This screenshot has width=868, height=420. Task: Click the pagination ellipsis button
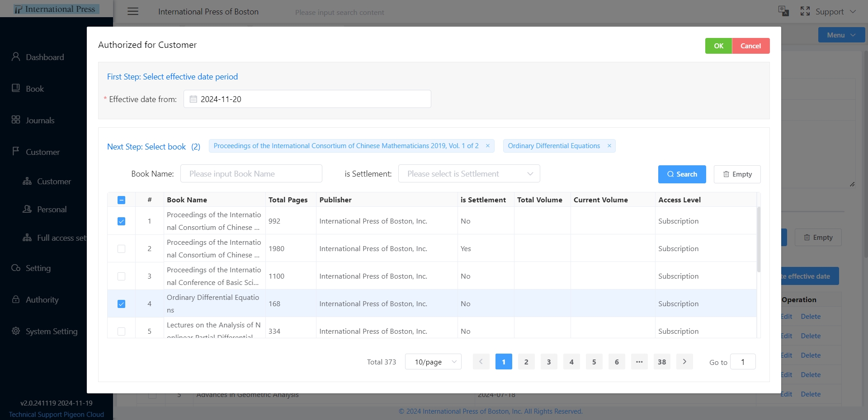639,362
